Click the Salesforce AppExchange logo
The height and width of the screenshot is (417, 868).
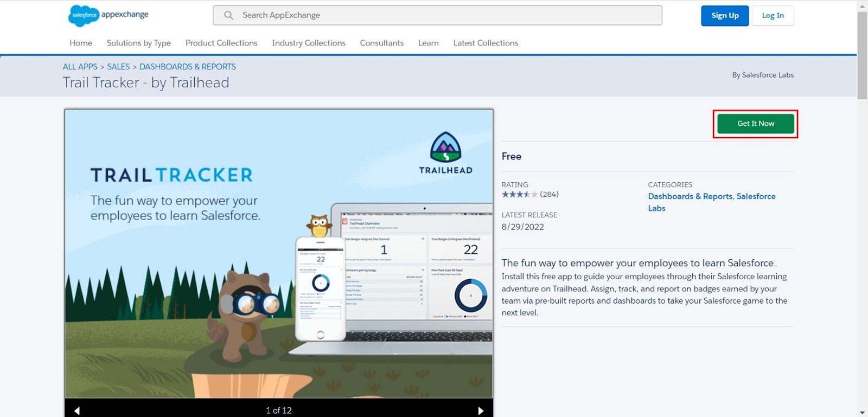pos(108,15)
